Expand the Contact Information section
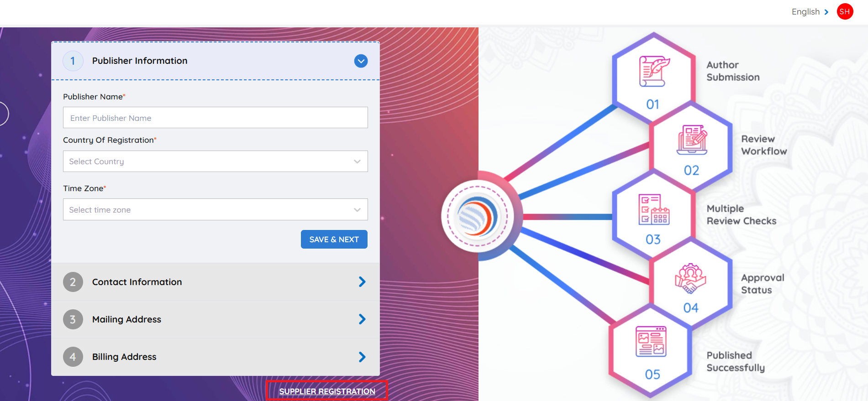Image resolution: width=868 pixels, height=401 pixels. 215,282
